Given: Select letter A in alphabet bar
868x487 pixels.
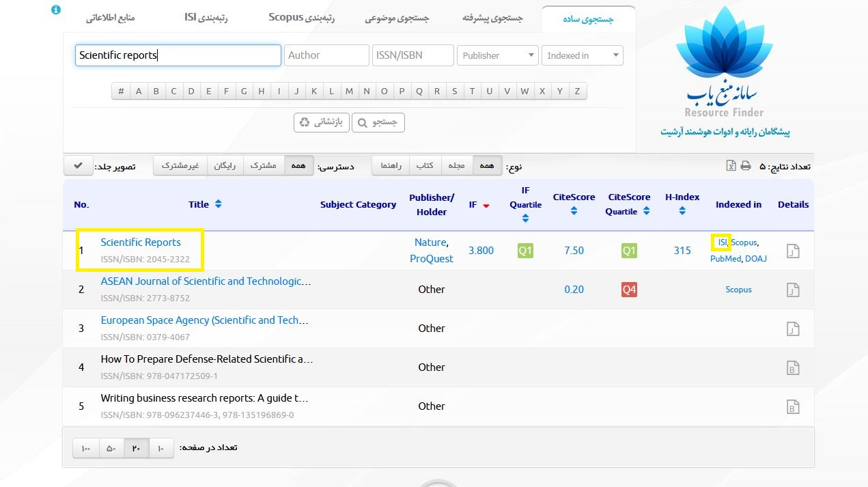Looking at the screenshot, I should [x=139, y=91].
